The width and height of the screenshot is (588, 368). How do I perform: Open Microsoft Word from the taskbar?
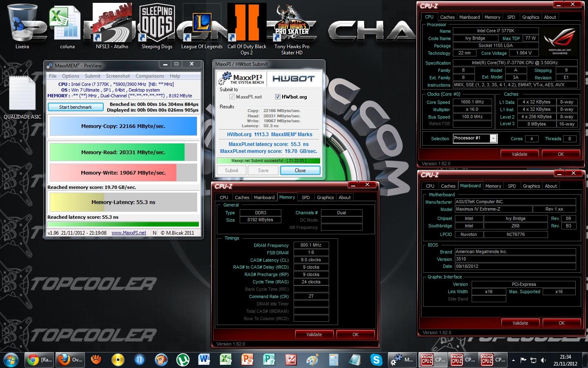click(x=204, y=360)
